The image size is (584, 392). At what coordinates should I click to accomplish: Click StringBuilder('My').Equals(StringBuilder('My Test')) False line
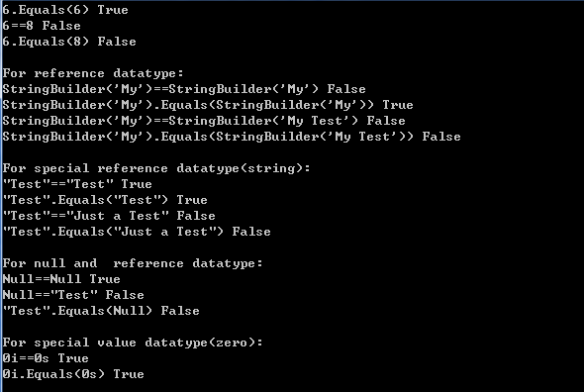pos(232,137)
